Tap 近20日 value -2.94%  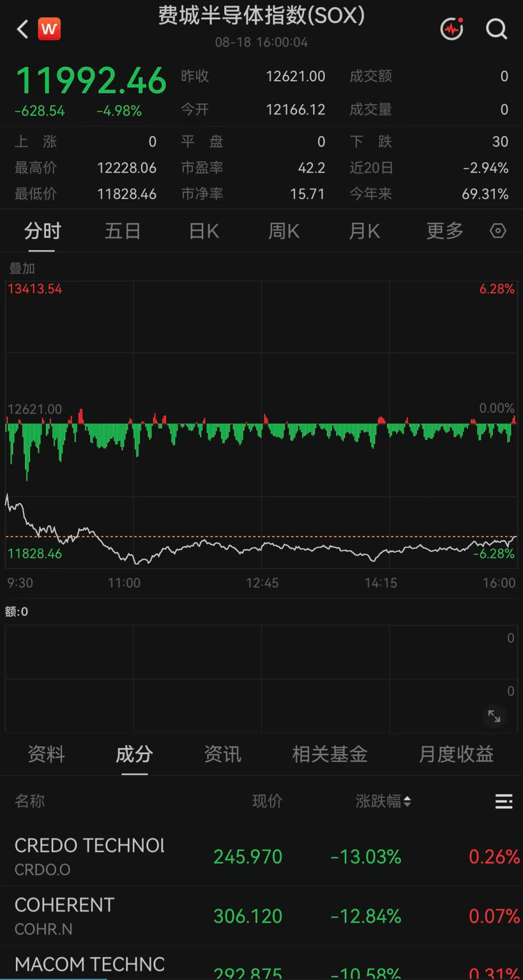[x=486, y=168]
